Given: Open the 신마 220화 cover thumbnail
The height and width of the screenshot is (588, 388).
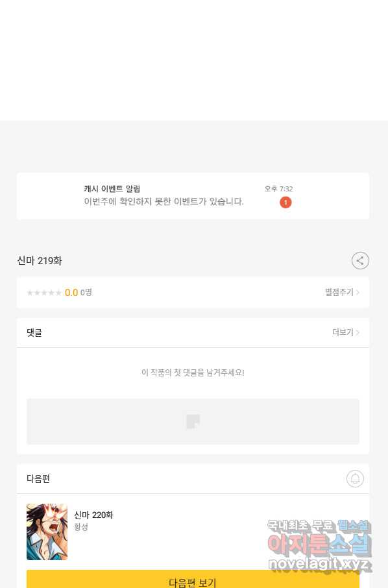Looking at the screenshot, I should (x=47, y=532).
